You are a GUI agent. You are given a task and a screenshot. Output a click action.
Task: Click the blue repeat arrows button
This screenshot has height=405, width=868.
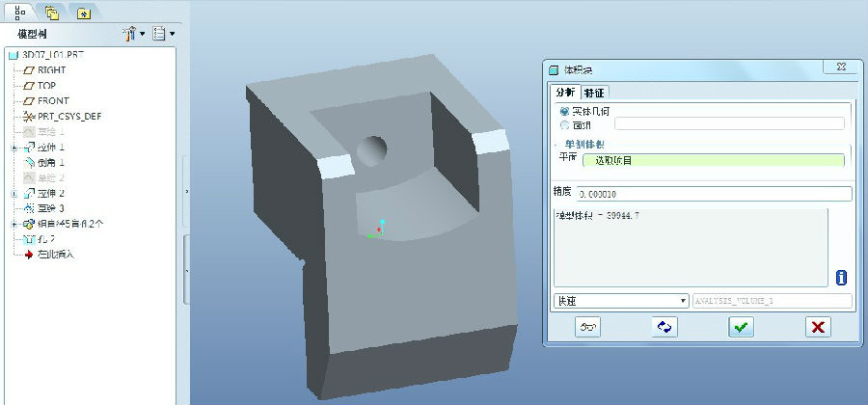coord(665,327)
